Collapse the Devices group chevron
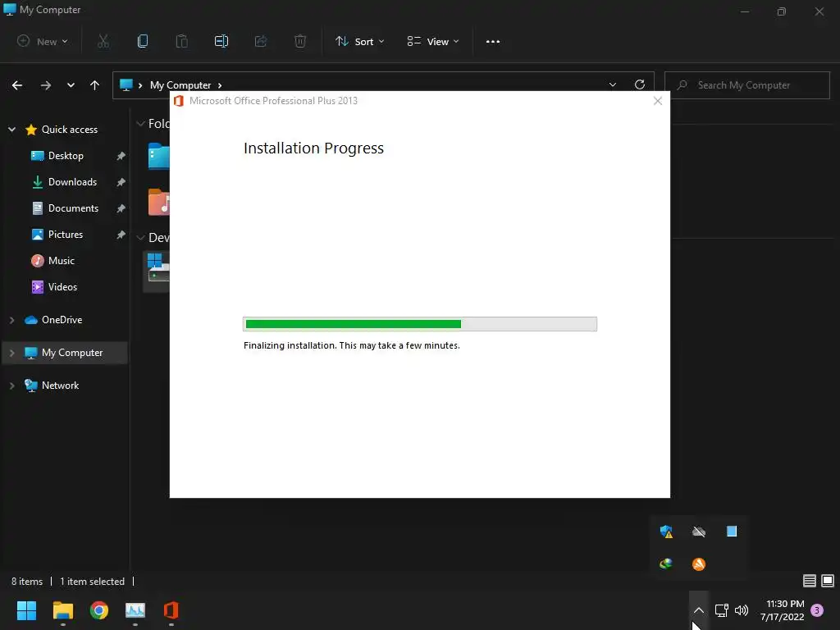 [x=141, y=237]
